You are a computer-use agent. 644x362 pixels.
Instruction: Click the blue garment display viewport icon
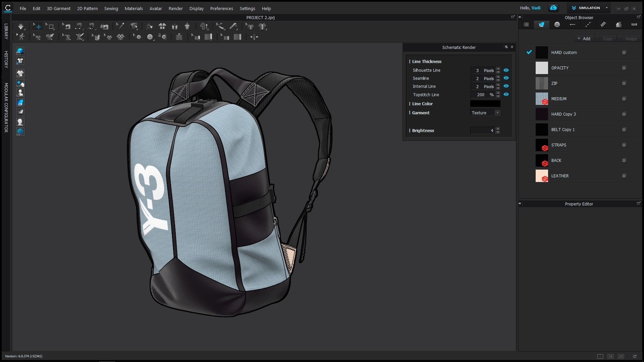20,103
